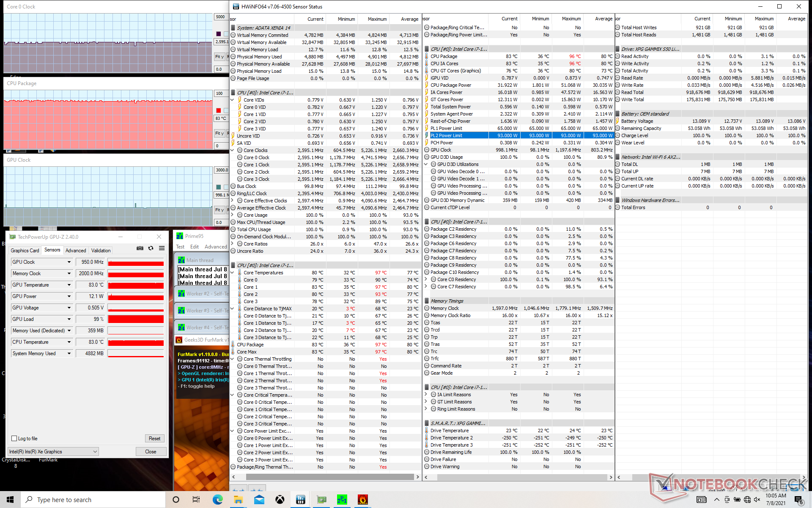The height and width of the screenshot is (508, 812).
Task: Click the GPU-Z Close button
Action: [x=151, y=452]
